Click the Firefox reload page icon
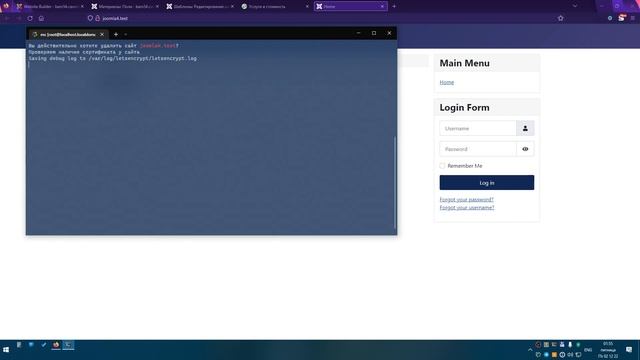Viewport: 640px width, 360px height. point(30,18)
